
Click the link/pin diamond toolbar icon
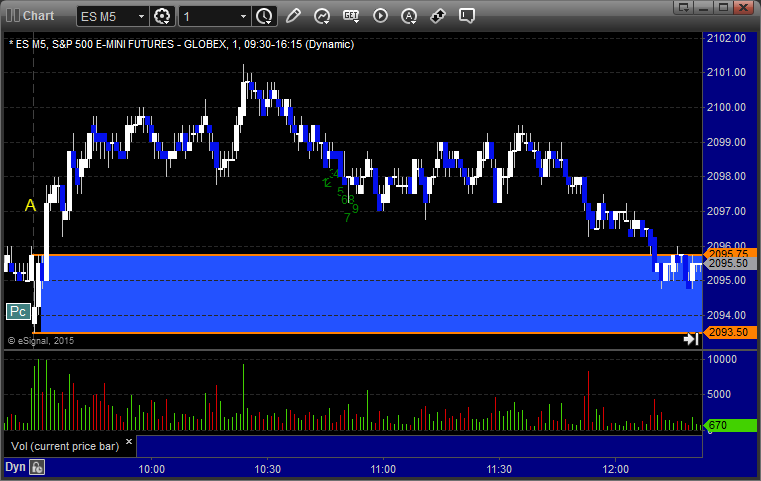[x=438, y=17]
